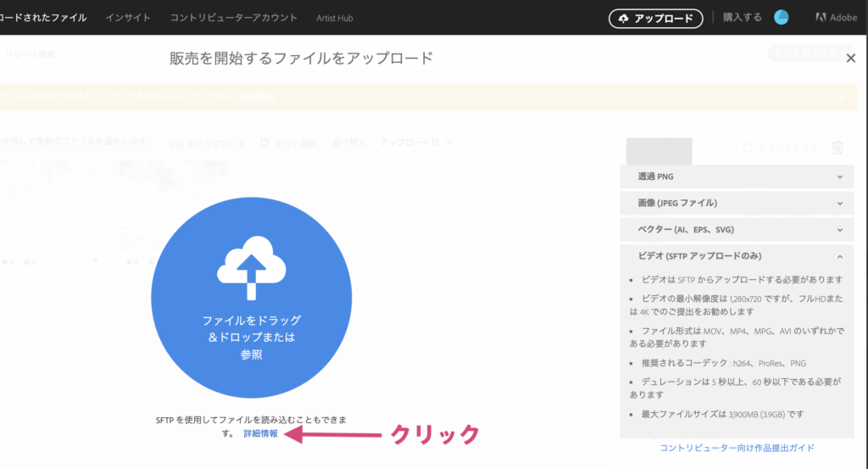
Task: Open the コントリビューターアカウント tab
Action: [233, 18]
